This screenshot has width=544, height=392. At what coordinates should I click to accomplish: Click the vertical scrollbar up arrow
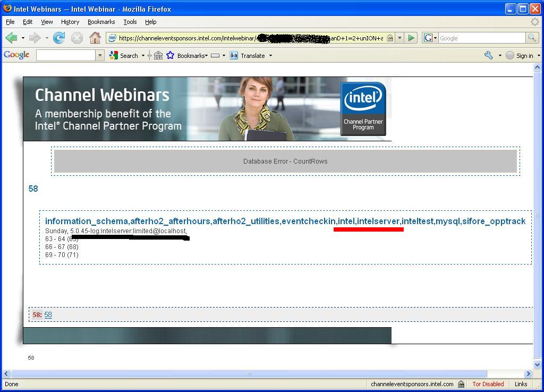tap(537, 67)
